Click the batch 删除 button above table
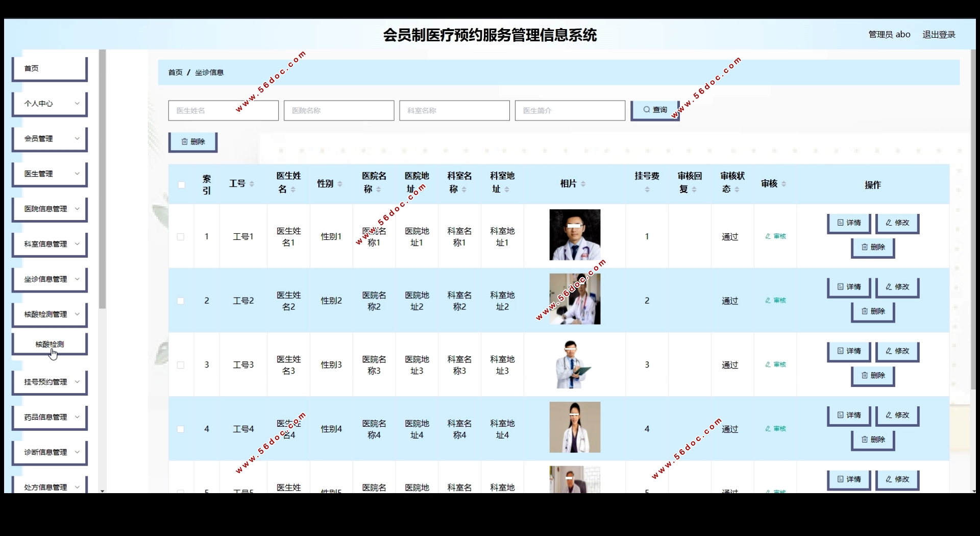The image size is (980, 536). coord(193,142)
